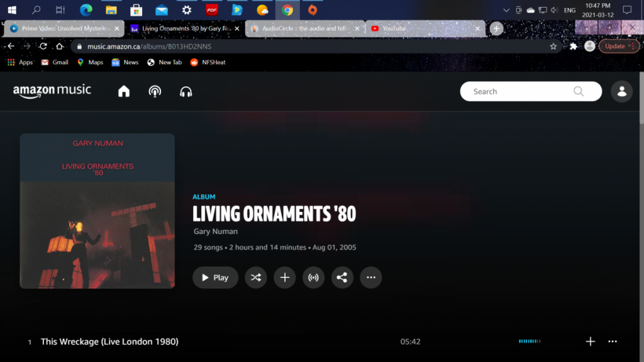Open Microsoft Edge from taskbar
Screen dimensions: 644x362
[86, 10]
